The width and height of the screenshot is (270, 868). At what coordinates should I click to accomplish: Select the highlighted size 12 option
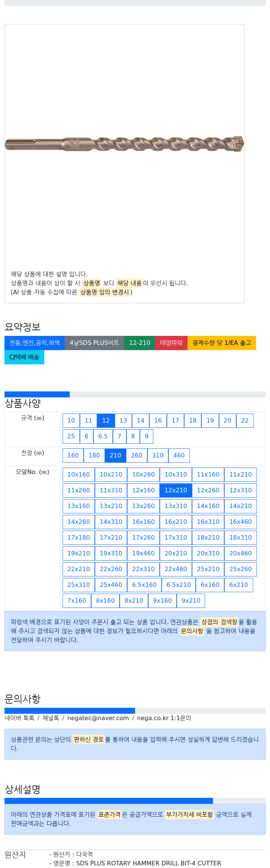coord(106,421)
